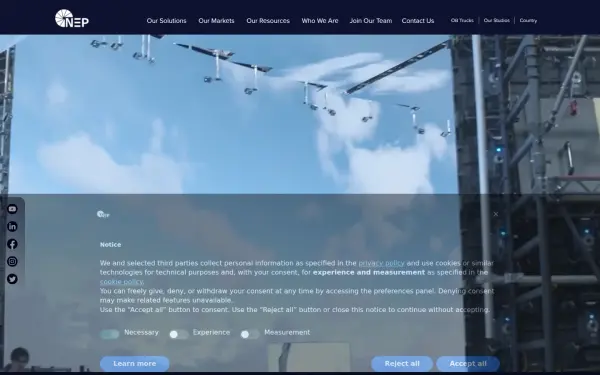Open the cookie policy link
600x375 pixels.
pyautogui.click(x=121, y=282)
